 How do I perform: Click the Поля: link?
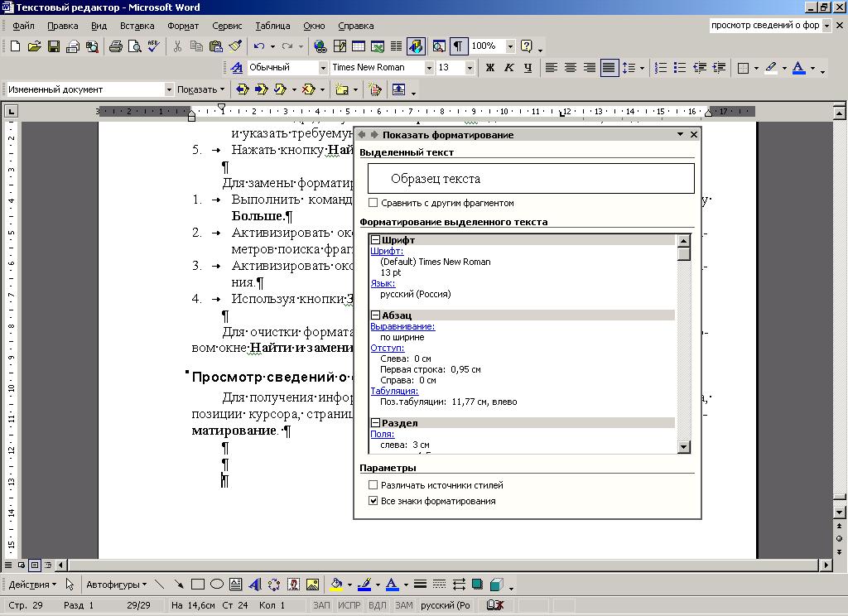coord(383,435)
